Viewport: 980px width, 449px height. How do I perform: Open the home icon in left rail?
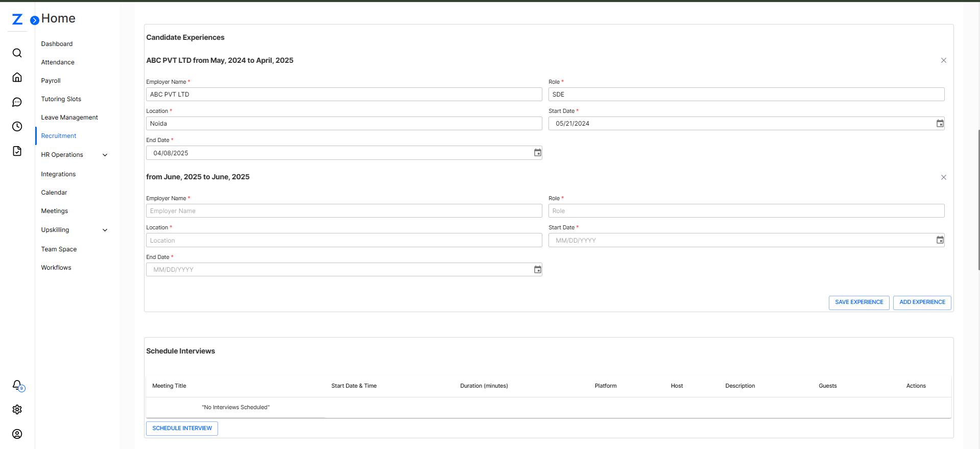click(x=17, y=77)
